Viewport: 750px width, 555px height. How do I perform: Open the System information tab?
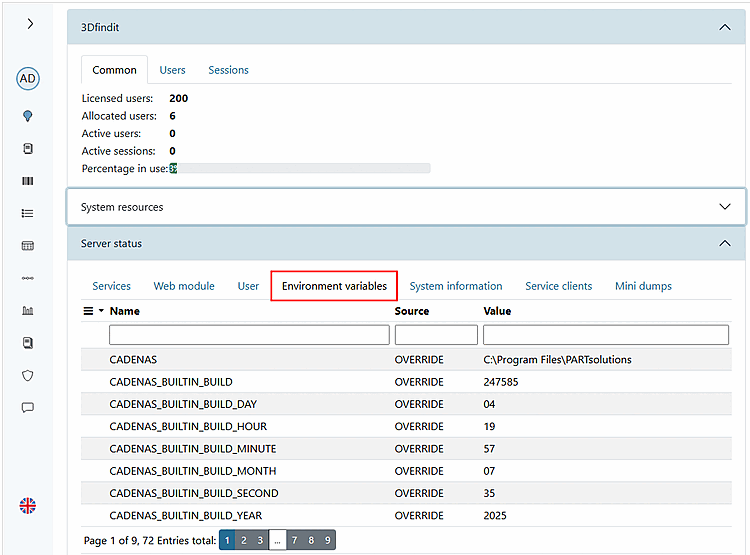point(455,286)
